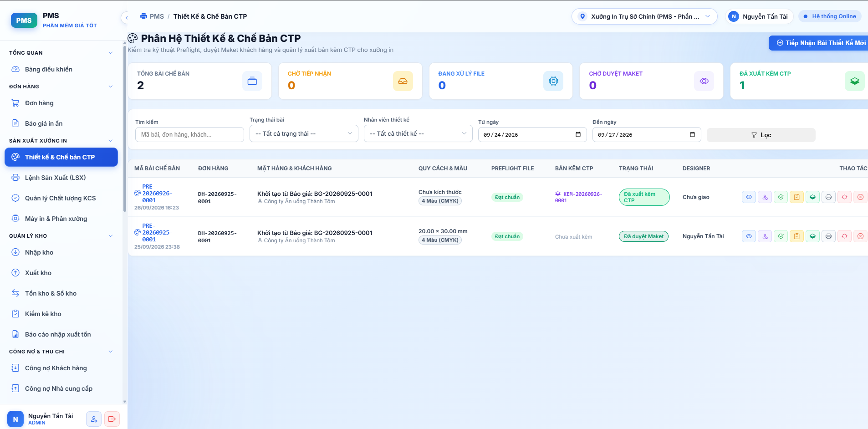Assign designer icon for PRE-20260926-0001 row

765,197
